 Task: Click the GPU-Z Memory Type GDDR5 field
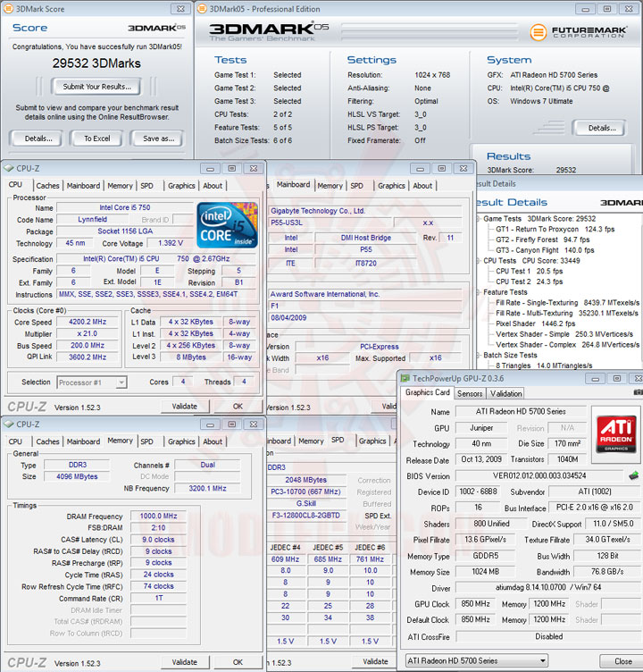485,556
